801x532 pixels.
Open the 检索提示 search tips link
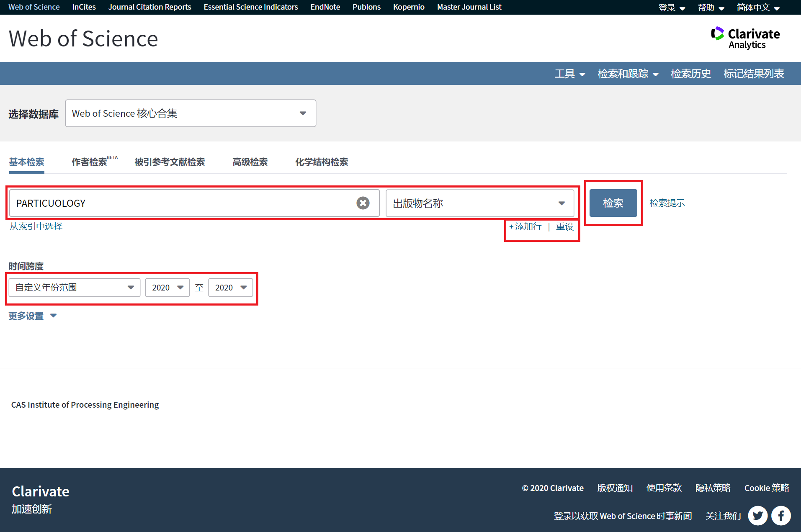click(x=667, y=203)
